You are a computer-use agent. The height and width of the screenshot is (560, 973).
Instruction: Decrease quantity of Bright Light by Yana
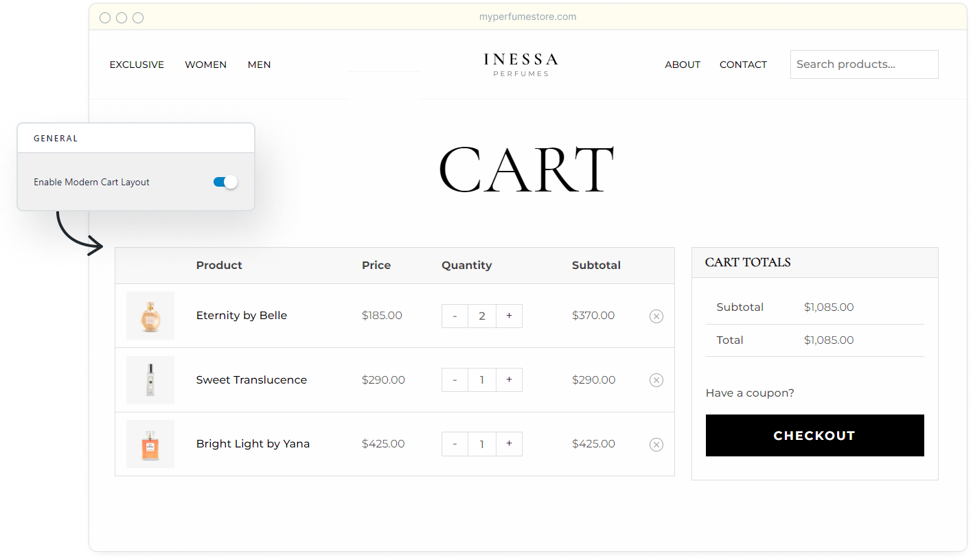tap(455, 444)
